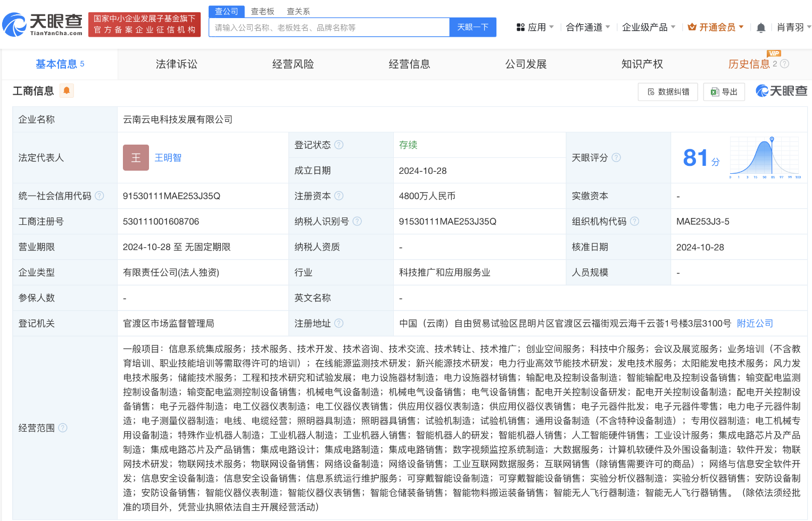Screen dimensions: 812x521
Task: Open the 知识产权 tab
Action: [x=642, y=64]
